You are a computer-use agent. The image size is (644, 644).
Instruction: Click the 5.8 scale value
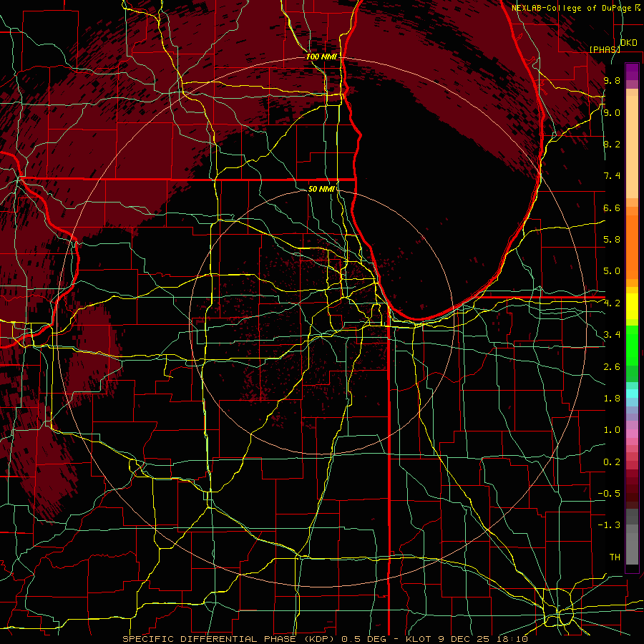click(x=612, y=240)
